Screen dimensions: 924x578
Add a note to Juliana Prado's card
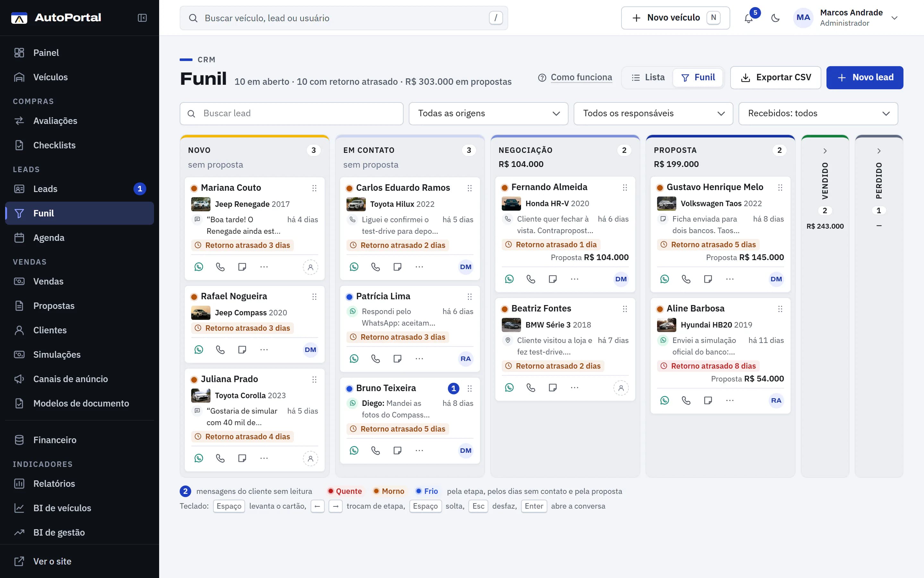[x=242, y=458]
